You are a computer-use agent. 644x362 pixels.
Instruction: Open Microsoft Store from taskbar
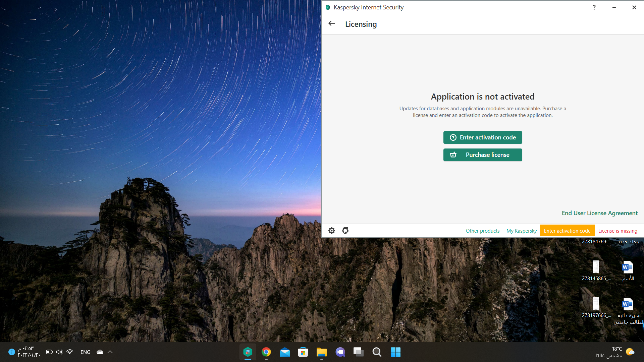click(x=303, y=352)
